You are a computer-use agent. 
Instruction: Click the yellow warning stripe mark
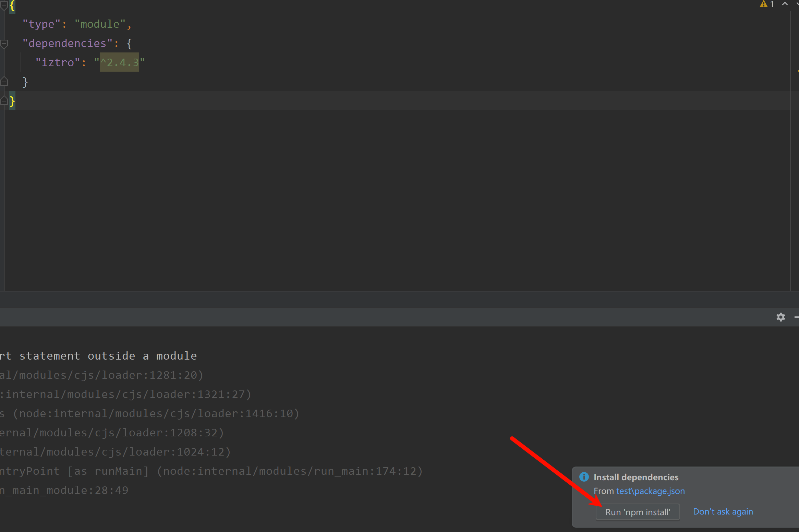pyautogui.click(x=798, y=71)
